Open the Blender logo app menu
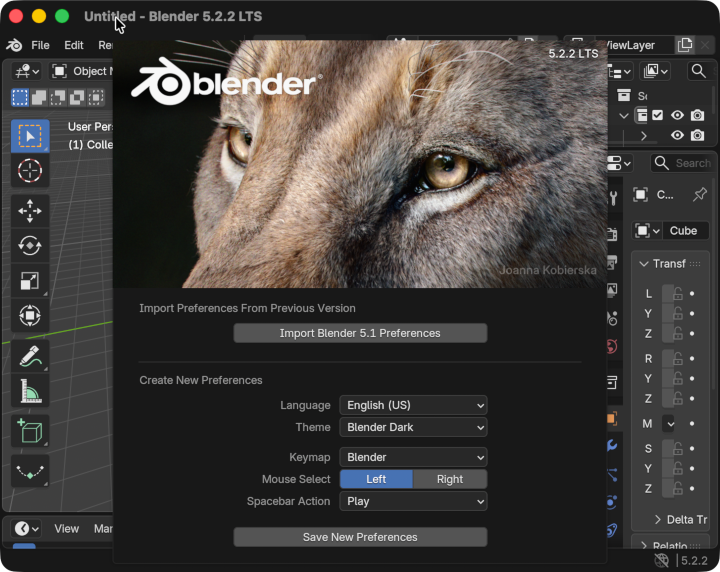The image size is (720, 572). click(14, 45)
